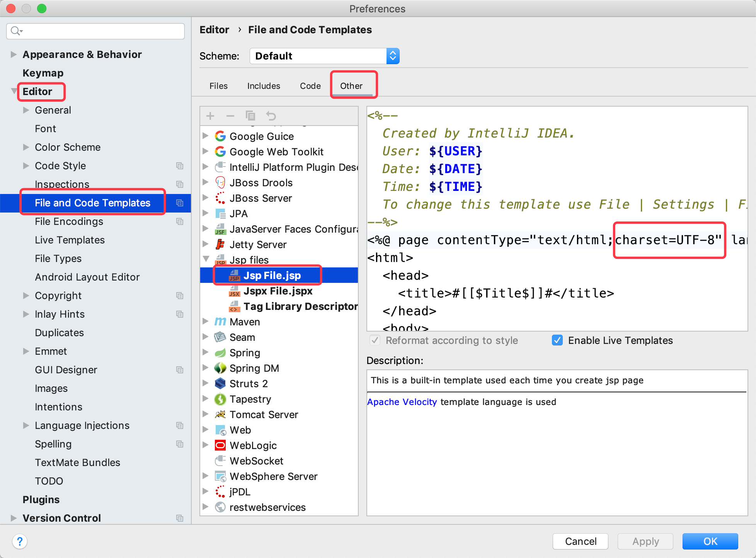Click the OK button
The width and height of the screenshot is (756, 558).
pyautogui.click(x=710, y=541)
